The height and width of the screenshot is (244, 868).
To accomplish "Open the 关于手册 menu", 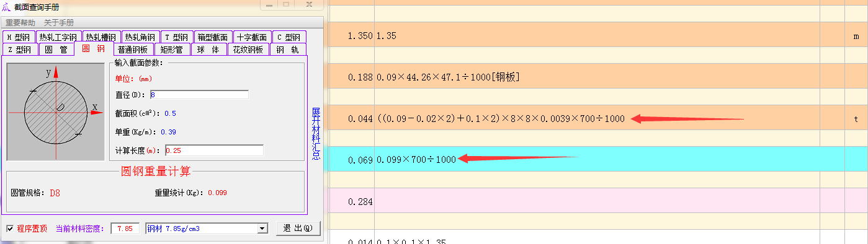I will (59, 23).
